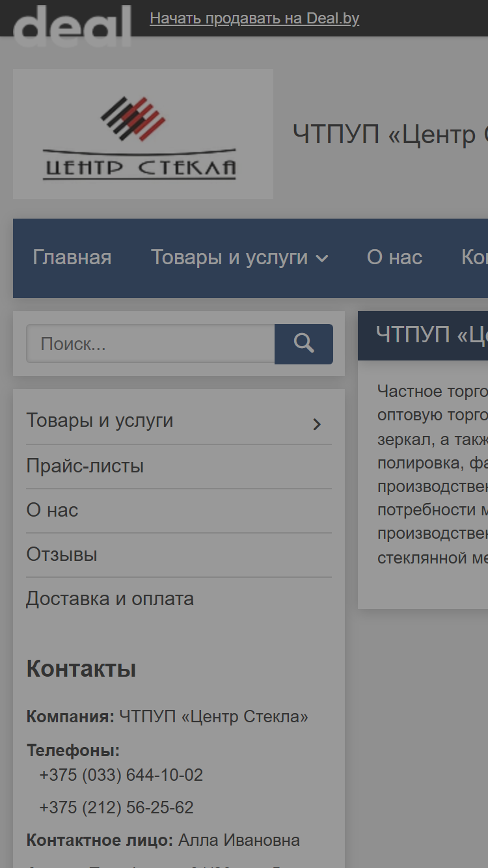
Task: Open О нас in the sidebar menu
Action: [x=52, y=510]
